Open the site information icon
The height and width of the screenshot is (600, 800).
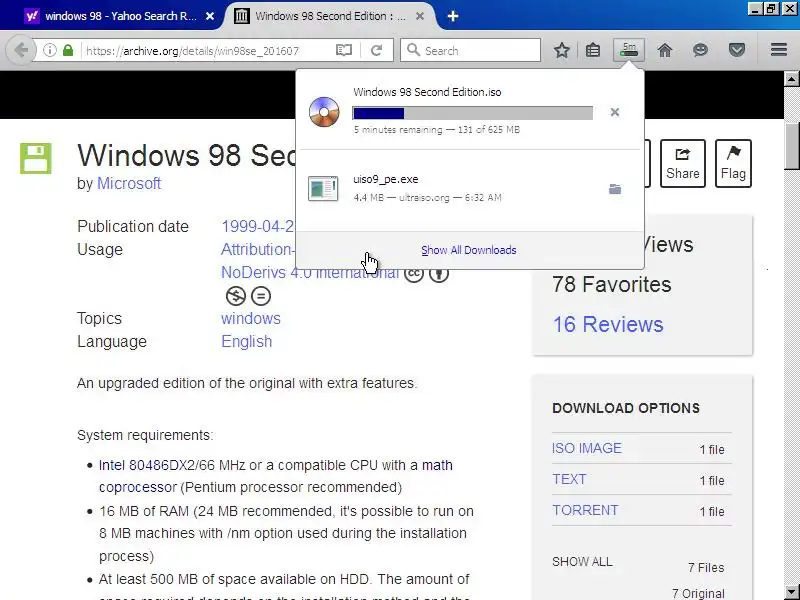[49, 51]
